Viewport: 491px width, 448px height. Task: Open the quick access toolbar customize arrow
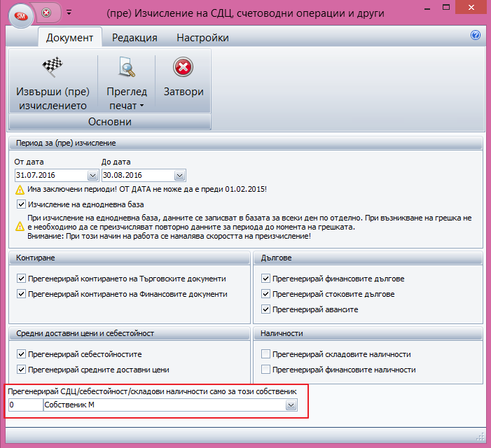(69, 13)
